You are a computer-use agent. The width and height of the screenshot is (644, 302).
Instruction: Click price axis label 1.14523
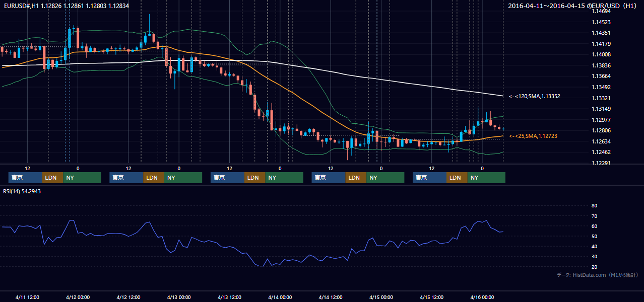pos(601,22)
